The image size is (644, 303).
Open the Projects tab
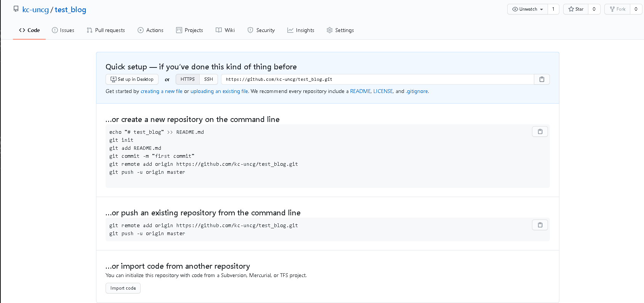189,30
